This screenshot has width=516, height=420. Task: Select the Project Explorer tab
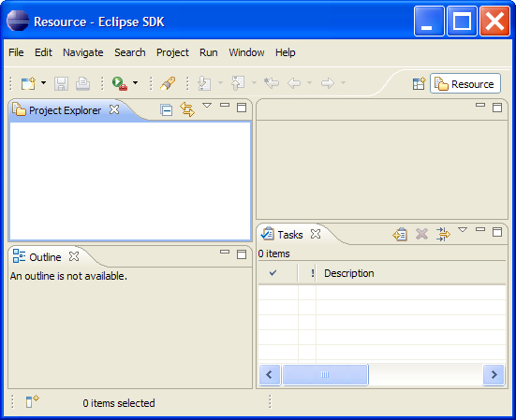tap(65, 110)
